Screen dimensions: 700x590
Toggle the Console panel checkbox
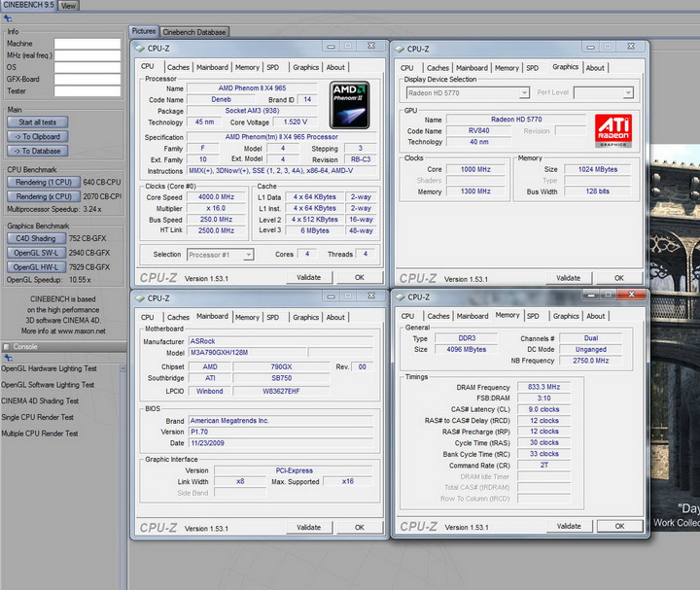tap(6, 347)
